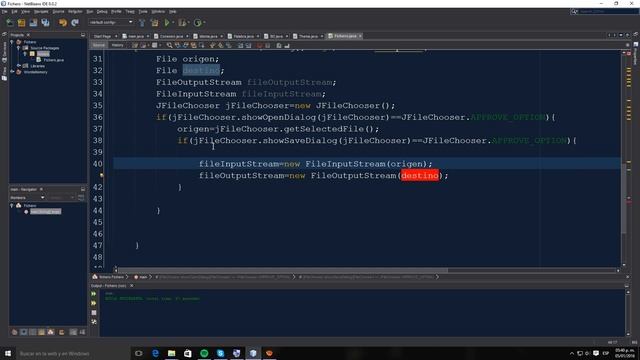Click the New Project toolbar icon
Screen dimensions: 640x360
(x=21, y=22)
